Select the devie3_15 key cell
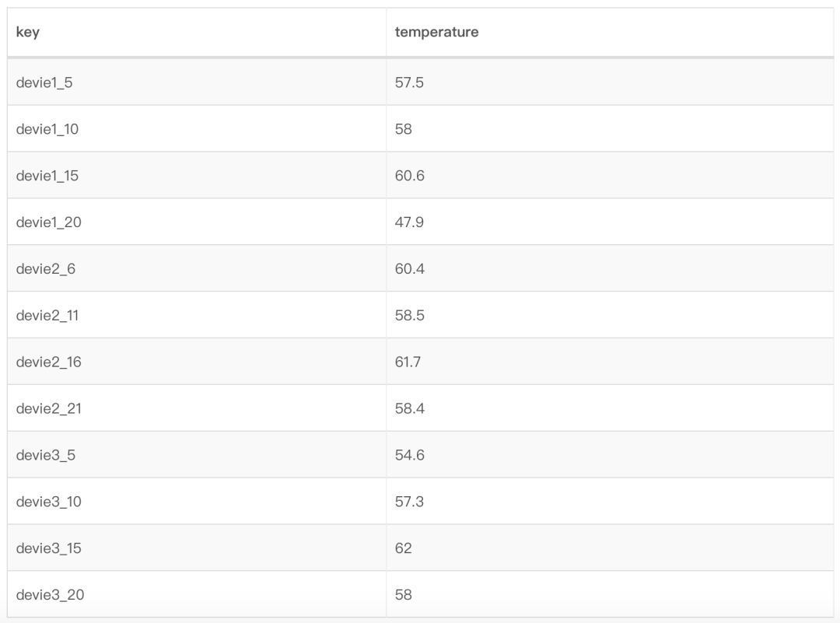This screenshot has width=840, height=623. (49, 549)
